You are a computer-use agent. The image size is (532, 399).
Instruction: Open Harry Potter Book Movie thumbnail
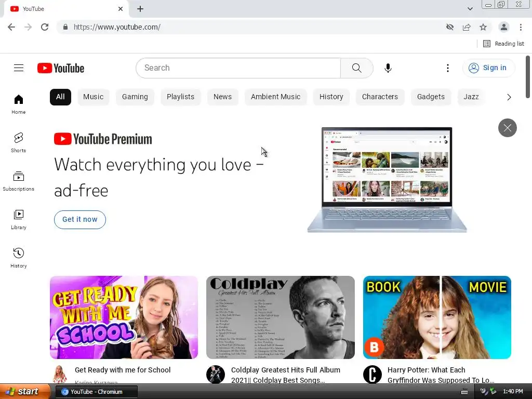point(437,317)
